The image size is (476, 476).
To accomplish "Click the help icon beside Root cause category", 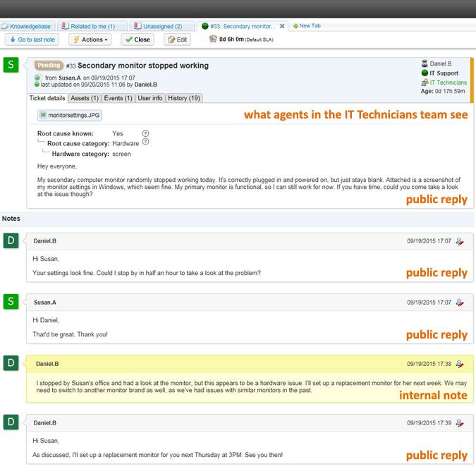I will 145,142.
